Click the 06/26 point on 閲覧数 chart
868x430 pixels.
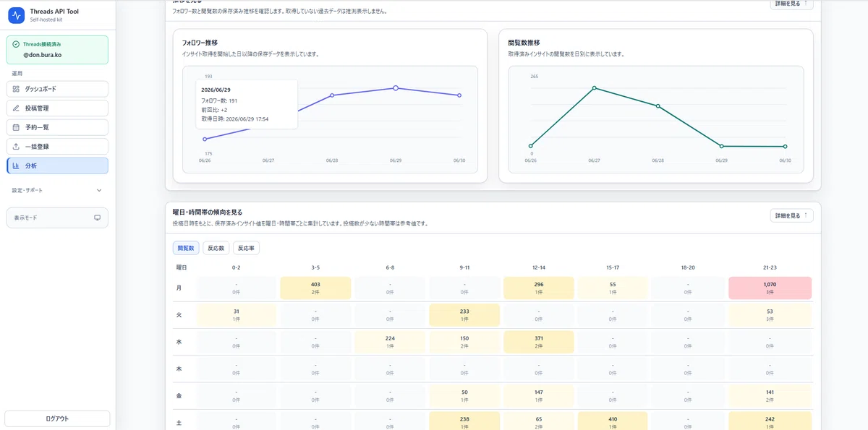(531, 146)
